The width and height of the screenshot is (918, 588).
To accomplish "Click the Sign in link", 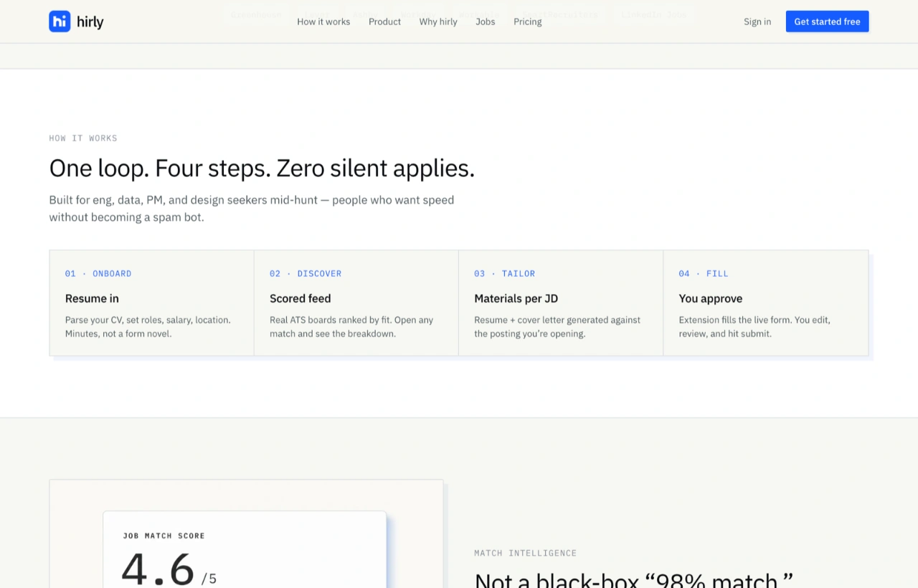I will 757,22.
